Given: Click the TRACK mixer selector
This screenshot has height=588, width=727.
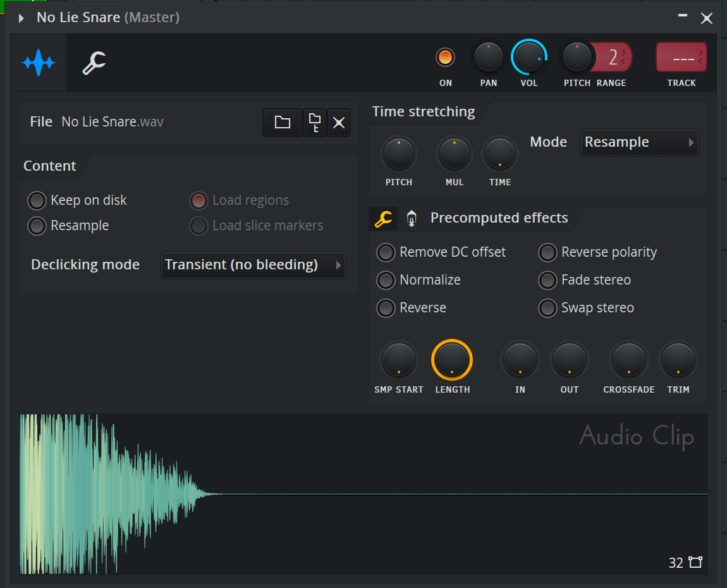Looking at the screenshot, I should (x=681, y=58).
